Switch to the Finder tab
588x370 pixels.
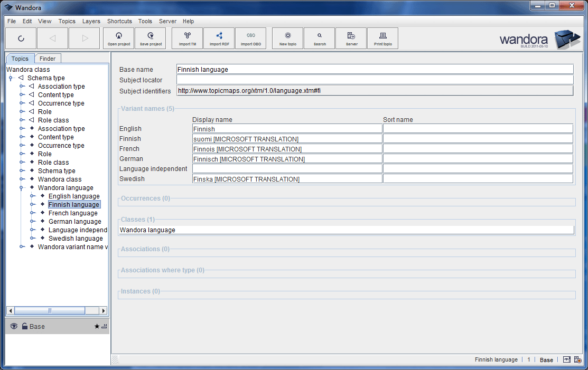point(48,58)
